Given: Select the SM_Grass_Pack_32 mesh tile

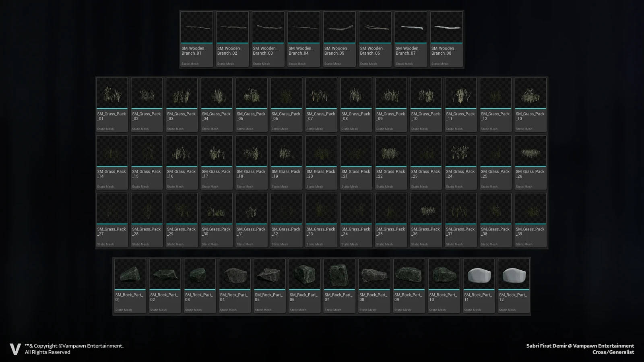Looking at the screenshot, I should pyautogui.click(x=287, y=220).
